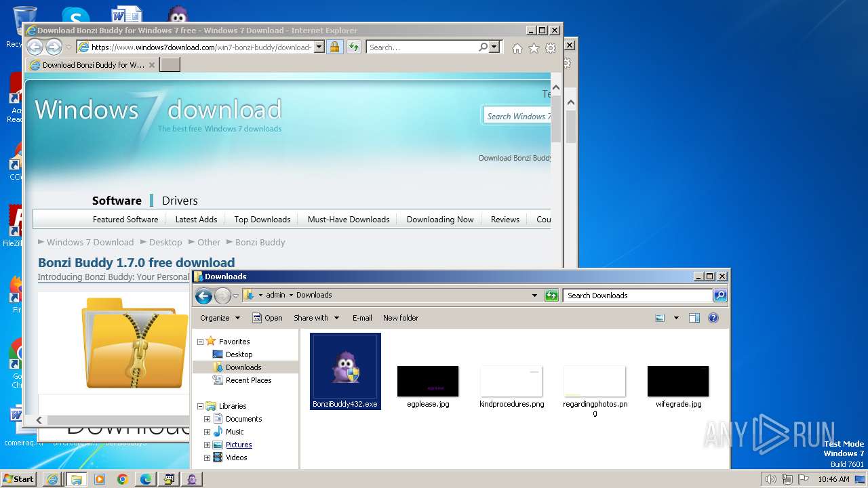Screen dimensions: 868x488
Task: Switch to Drivers section tab
Action: pyautogui.click(x=180, y=201)
